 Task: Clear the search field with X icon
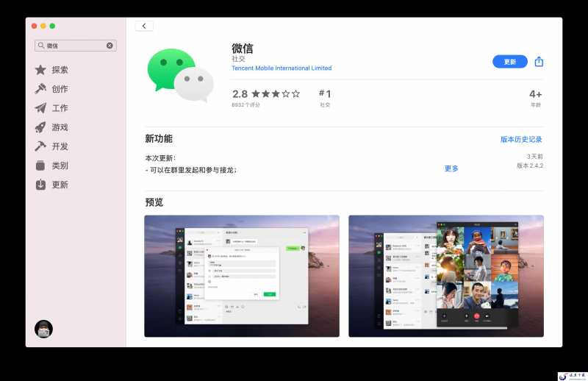tap(110, 46)
